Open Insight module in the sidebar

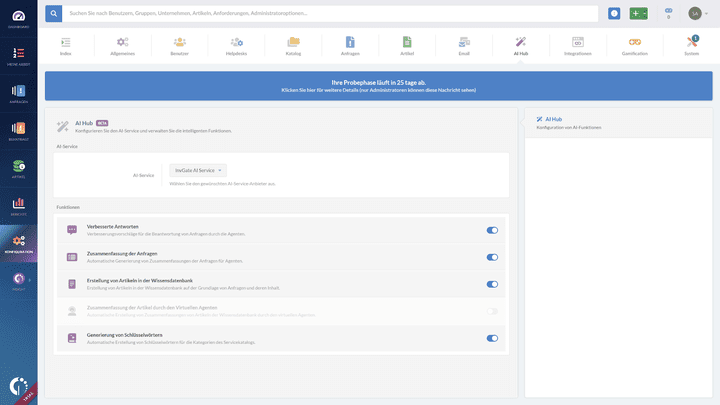(18, 281)
